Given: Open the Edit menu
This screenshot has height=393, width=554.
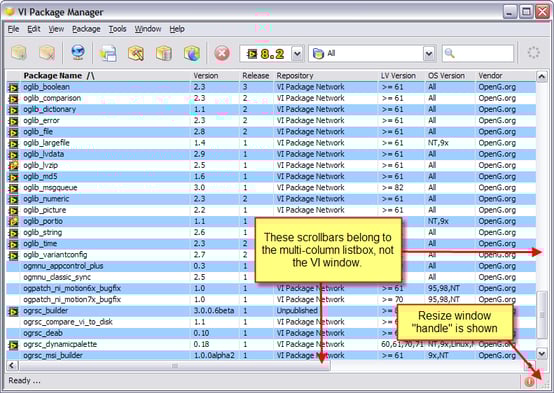Looking at the screenshot, I should click(x=34, y=29).
